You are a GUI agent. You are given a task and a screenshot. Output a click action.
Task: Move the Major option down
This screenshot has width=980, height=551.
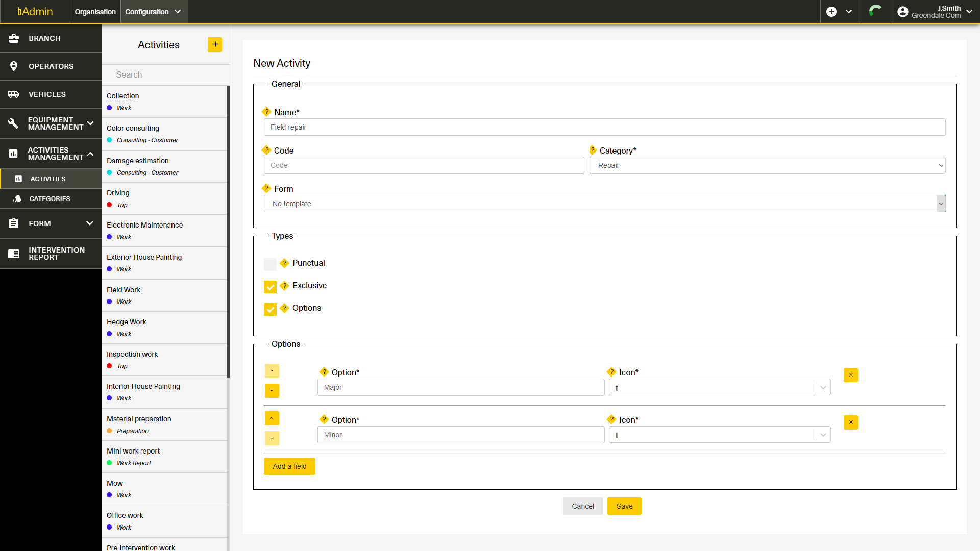point(272,391)
